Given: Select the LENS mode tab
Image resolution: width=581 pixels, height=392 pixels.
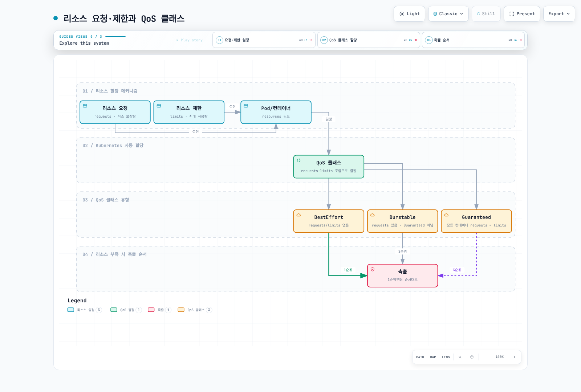Looking at the screenshot, I should pos(446,357).
